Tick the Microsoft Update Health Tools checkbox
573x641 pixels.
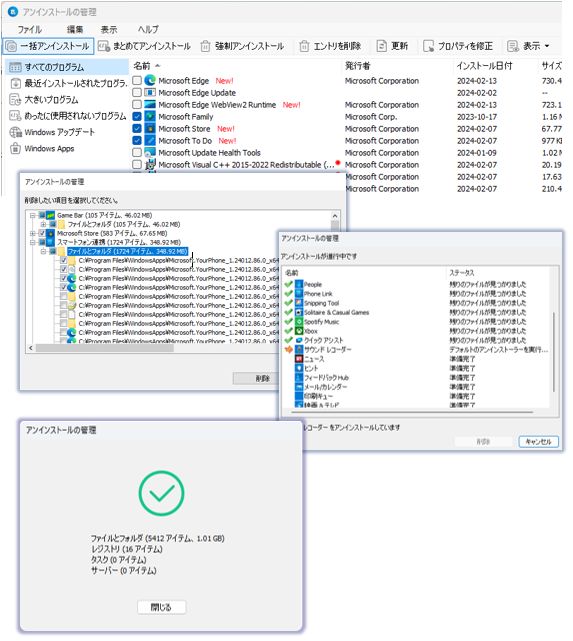coord(137,152)
